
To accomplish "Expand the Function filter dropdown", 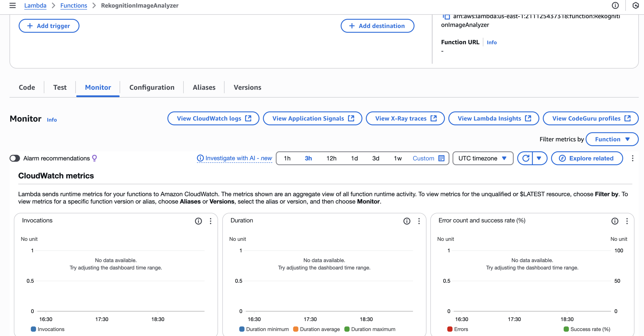I will click(612, 139).
